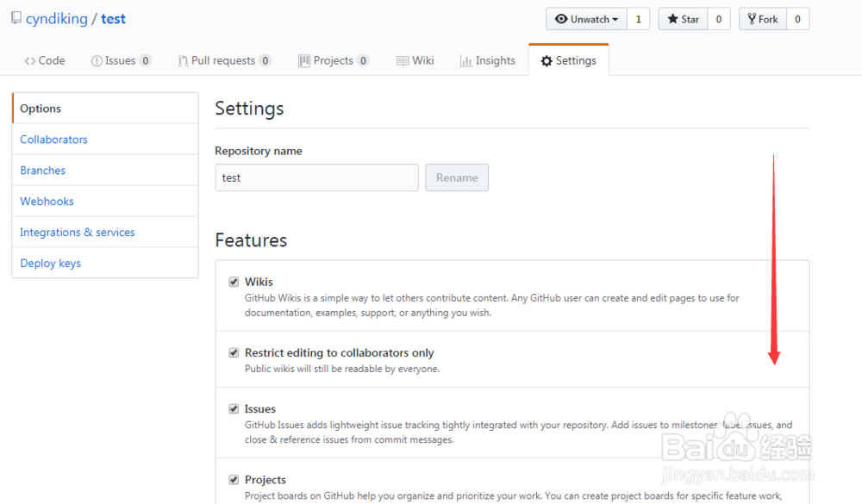Select the Settings tab

(568, 60)
